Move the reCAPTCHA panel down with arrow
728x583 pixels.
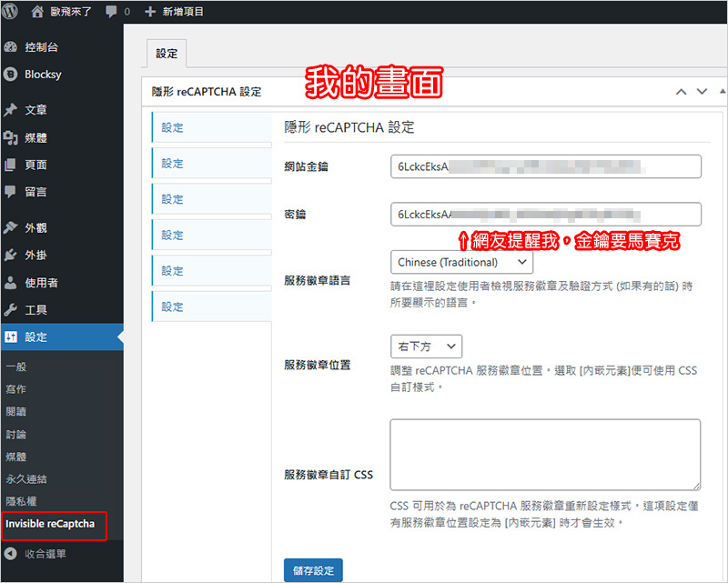click(702, 91)
